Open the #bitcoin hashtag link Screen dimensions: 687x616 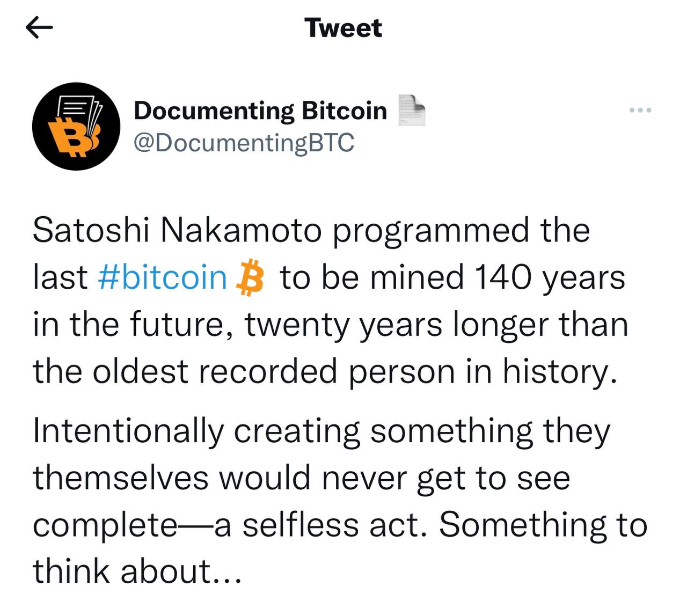coord(163,277)
